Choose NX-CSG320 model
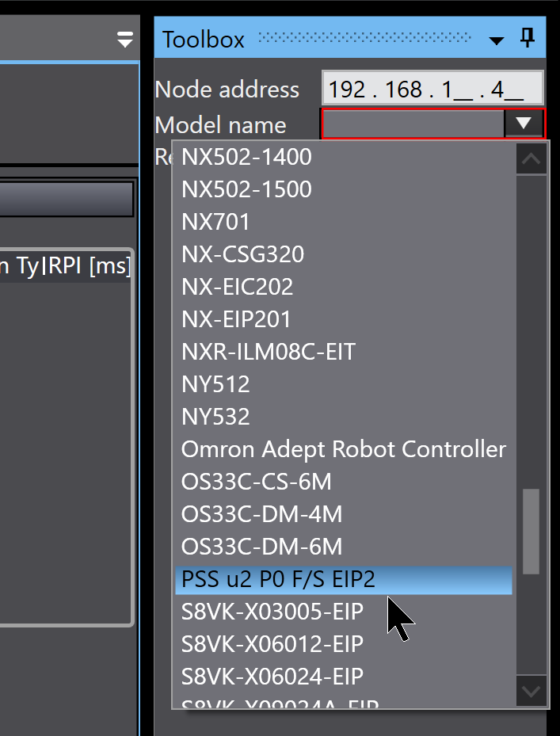560x736 pixels. [x=343, y=254]
